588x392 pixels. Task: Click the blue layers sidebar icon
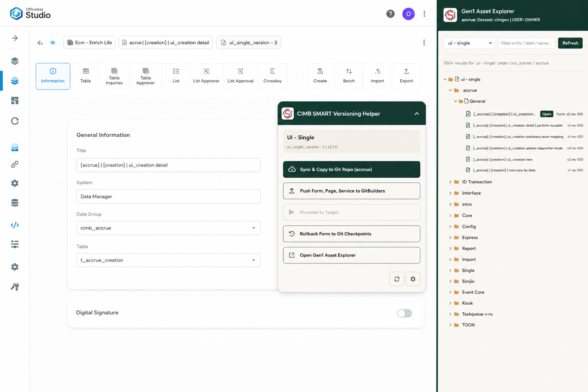[x=15, y=81]
